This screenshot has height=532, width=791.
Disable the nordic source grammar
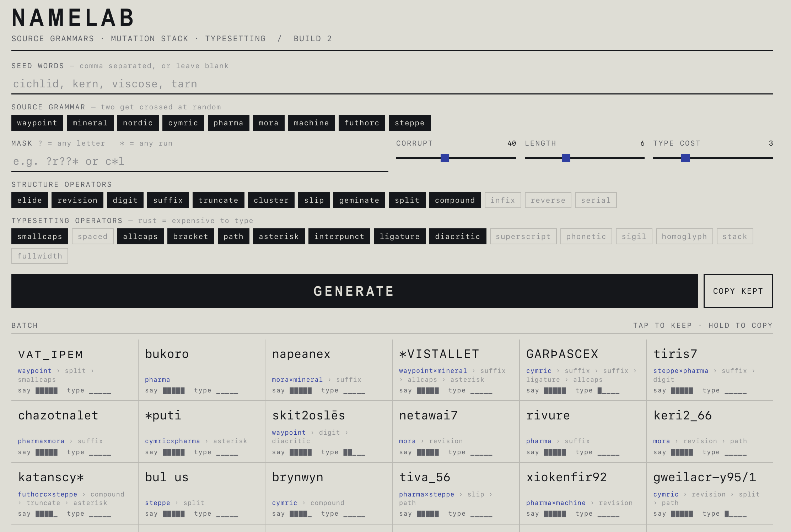click(138, 123)
